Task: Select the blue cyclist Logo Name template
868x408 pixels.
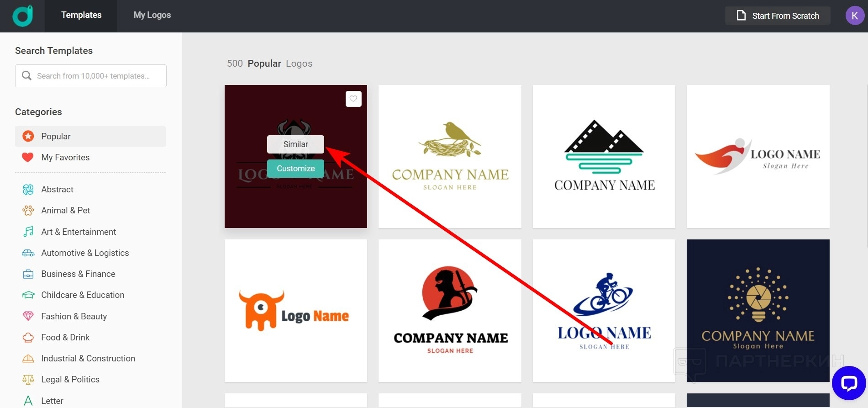Action: (x=604, y=311)
